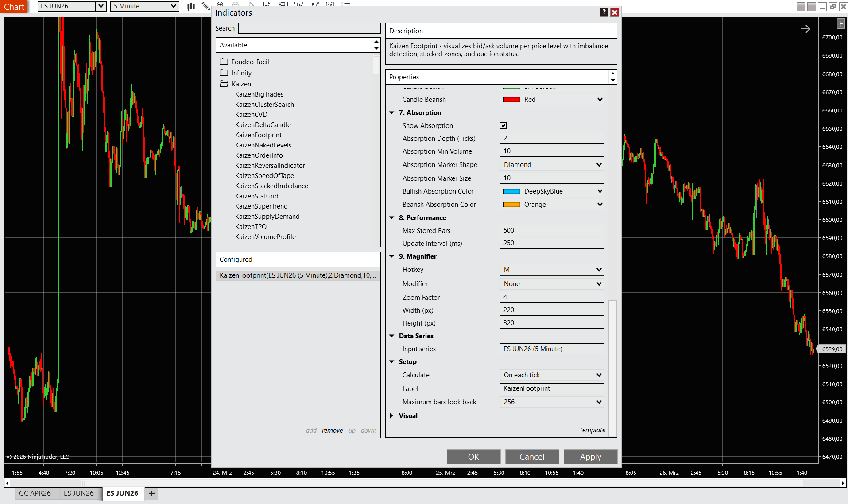Screen dimensions: 848x504
Task: Click the help question mark icon
Action: tap(604, 12)
